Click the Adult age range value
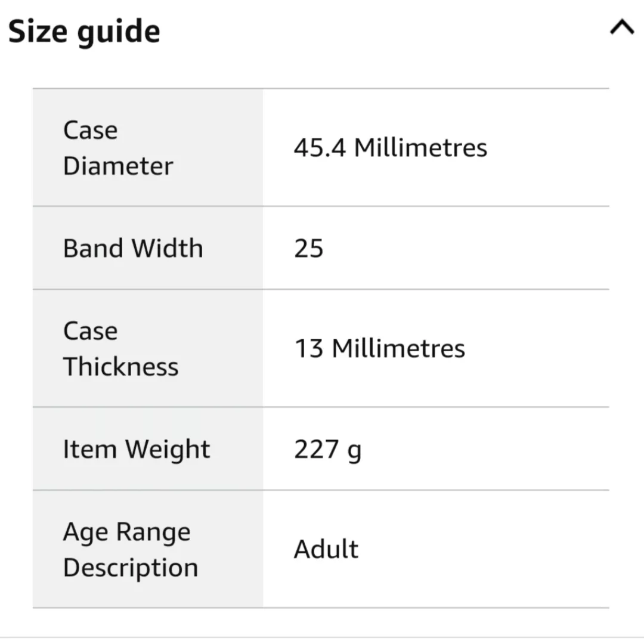 coord(326,549)
